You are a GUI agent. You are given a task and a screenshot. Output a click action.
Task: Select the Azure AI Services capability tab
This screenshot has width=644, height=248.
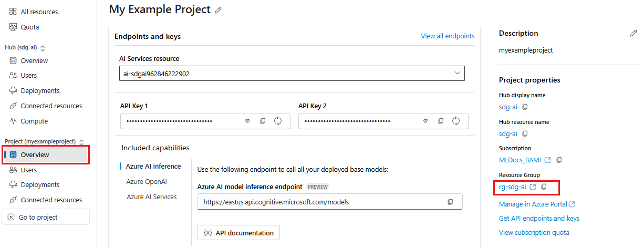coord(152,197)
